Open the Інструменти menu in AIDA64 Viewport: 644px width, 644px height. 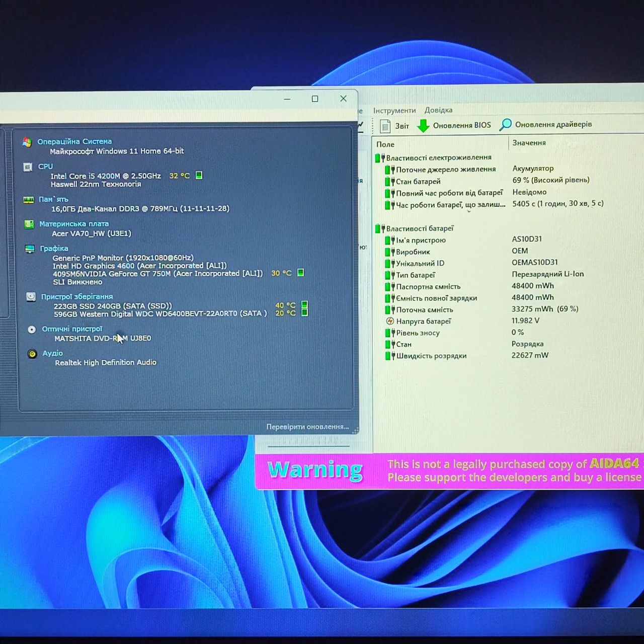(394, 111)
